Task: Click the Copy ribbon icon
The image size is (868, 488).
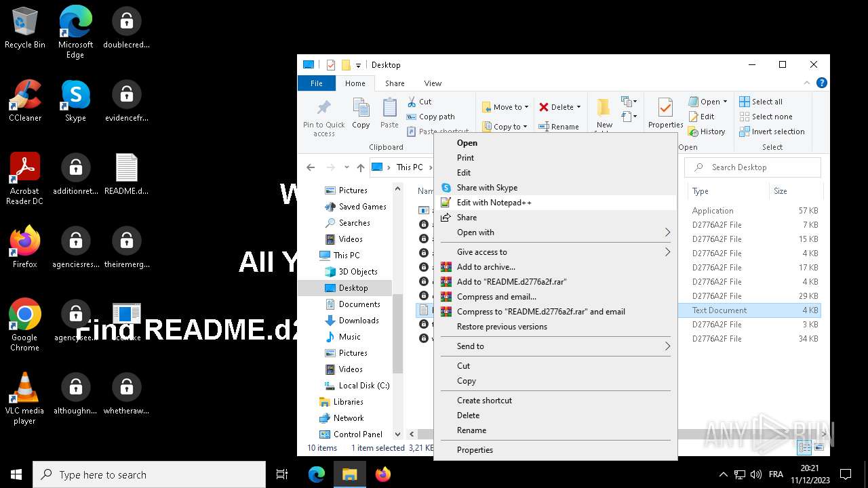Action: [361, 114]
